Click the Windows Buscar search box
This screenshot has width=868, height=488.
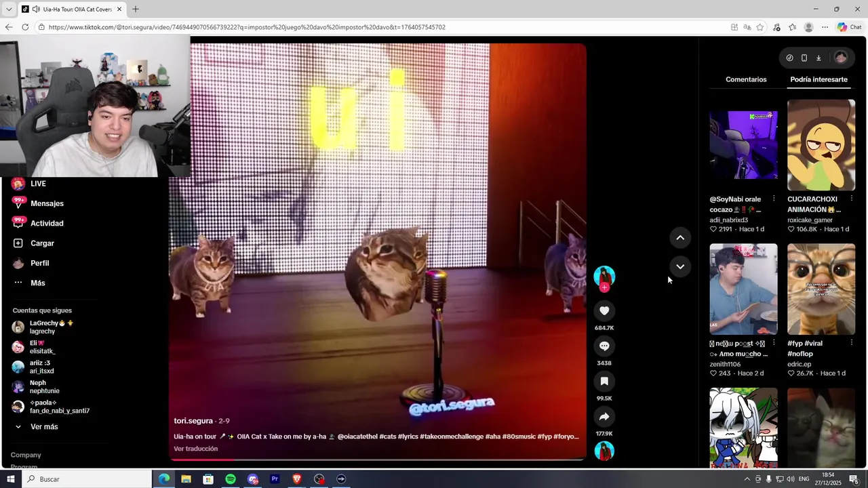[87, 479]
